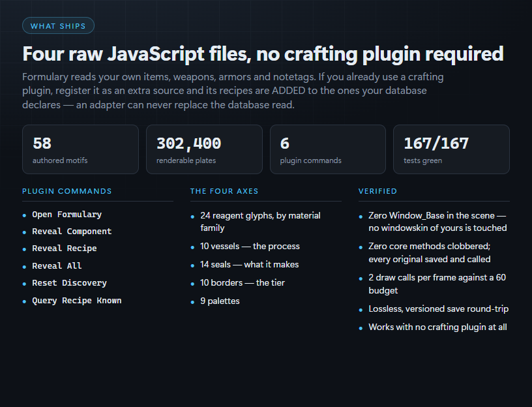Screen dimensions: 532x407
Task: Click '2 draw calls per frame' item
Action: coord(437,284)
